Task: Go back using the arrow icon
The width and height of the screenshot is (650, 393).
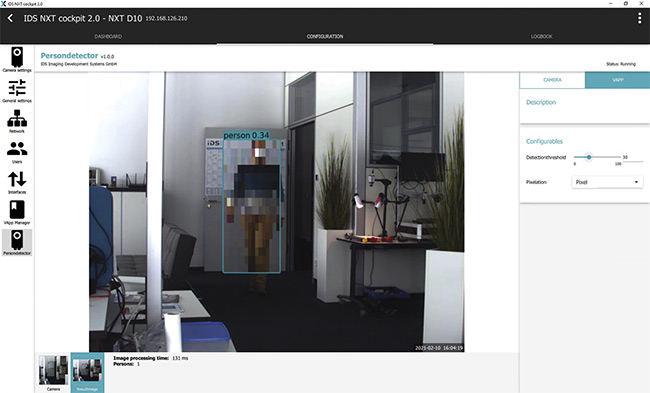Action: click(10, 18)
